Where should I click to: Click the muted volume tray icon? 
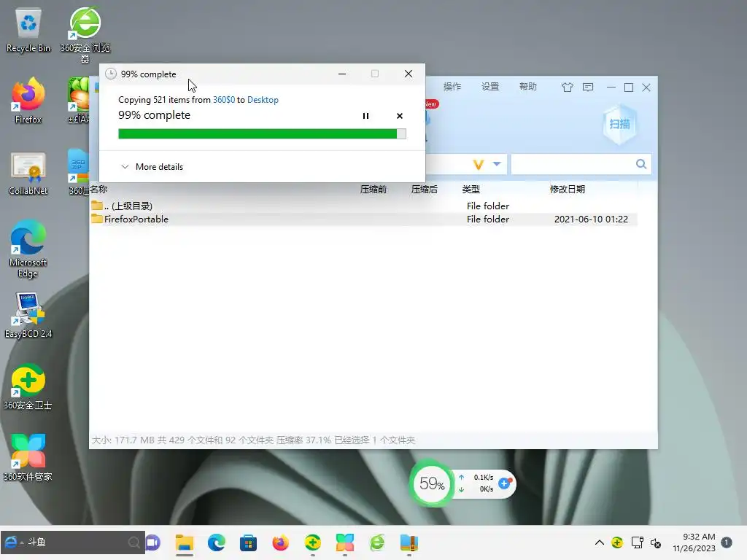click(656, 542)
